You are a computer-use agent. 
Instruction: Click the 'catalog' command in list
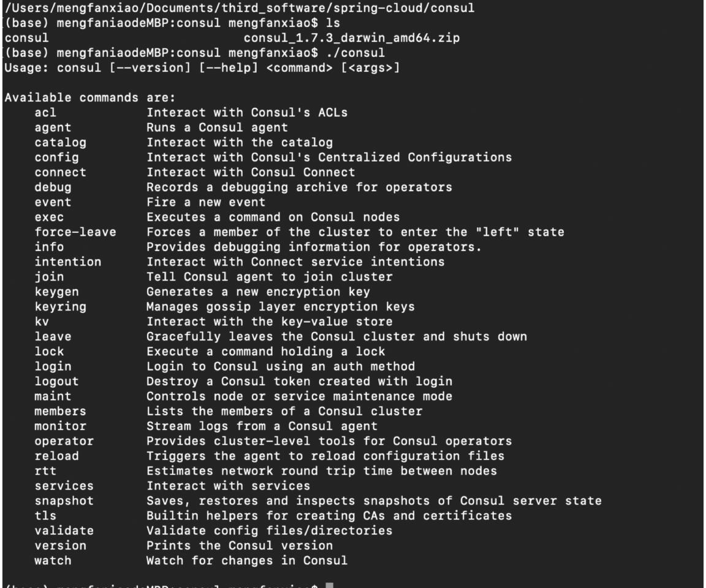click(x=60, y=143)
